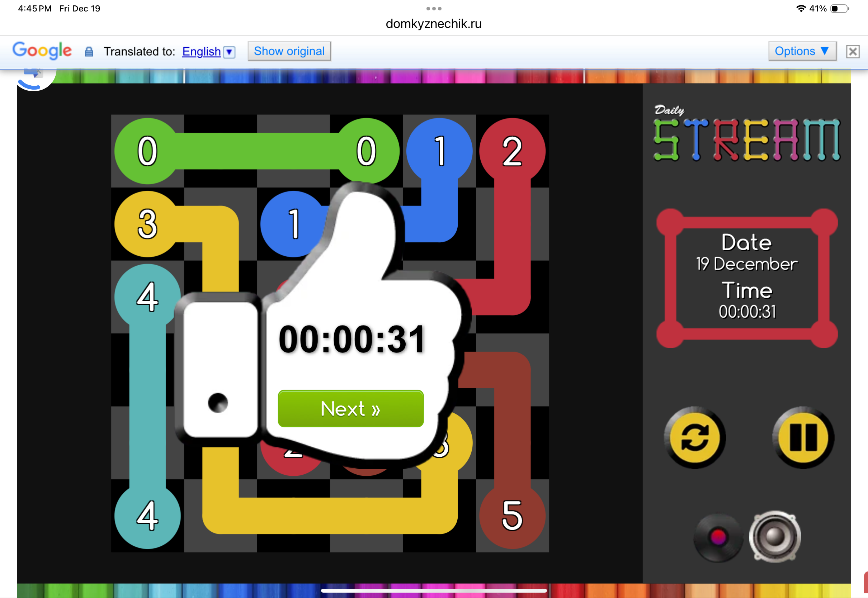Pause the game with yellow pause button
The height and width of the screenshot is (598, 868).
pos(803,437)
